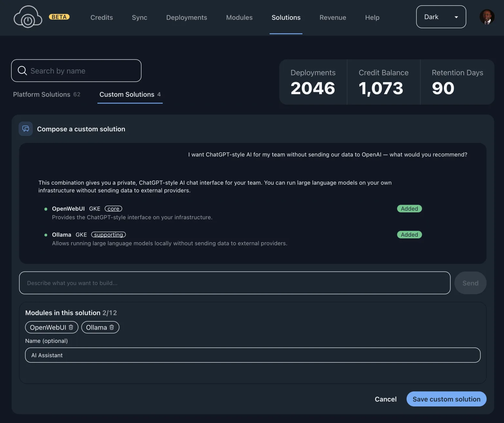
Task: Switch to Platform Solutions tab
Action: [47, 94]
